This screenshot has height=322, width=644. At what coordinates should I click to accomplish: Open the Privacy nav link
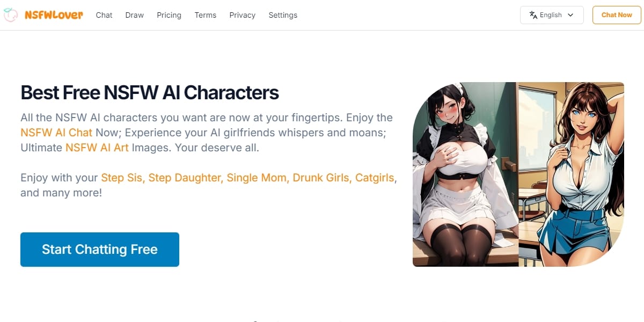tap(243, 15)
